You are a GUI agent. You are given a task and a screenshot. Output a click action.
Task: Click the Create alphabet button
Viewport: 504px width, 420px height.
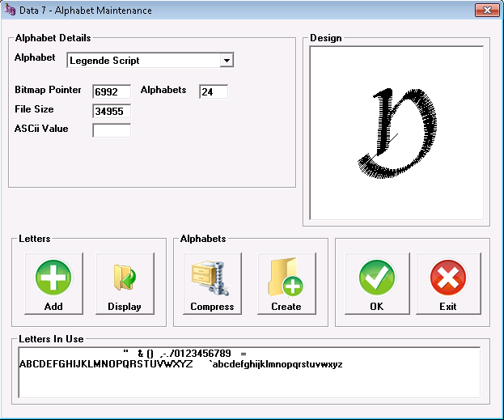point(286,283)
